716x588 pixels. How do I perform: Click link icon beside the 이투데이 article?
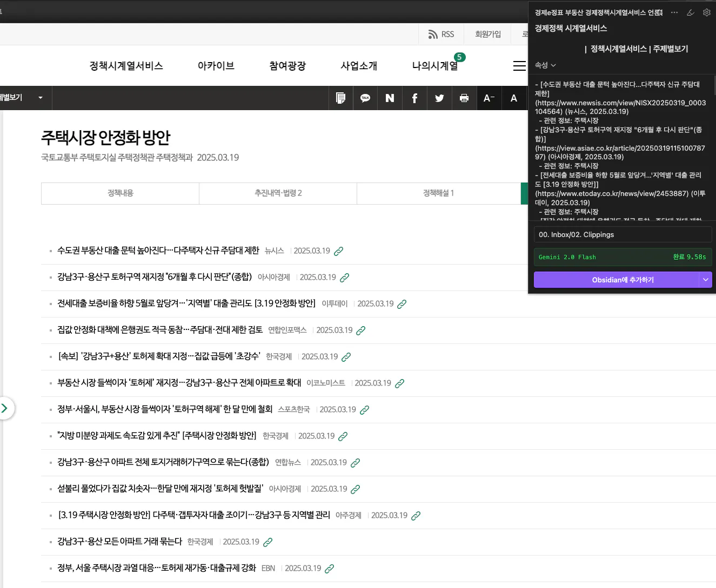pos(402,304)
